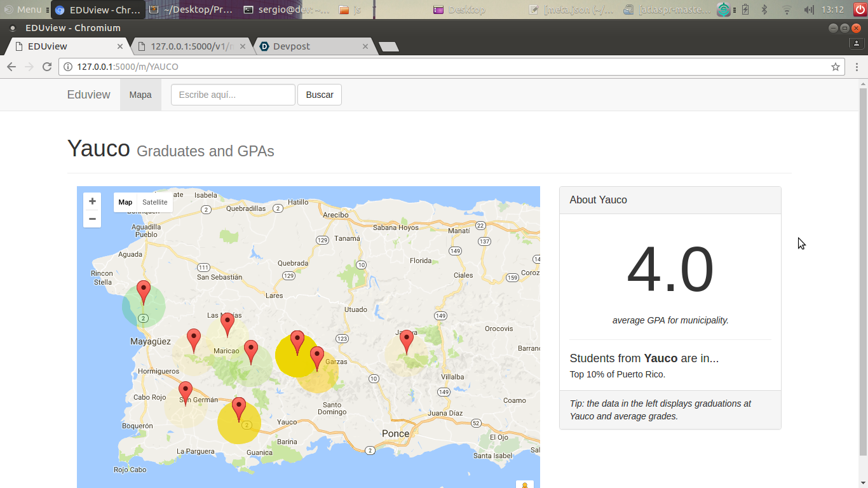Image resolution: width=868 pixels, height=488 pixels.
Task: Click the map marker near San Germán
Action: point(186,393)
